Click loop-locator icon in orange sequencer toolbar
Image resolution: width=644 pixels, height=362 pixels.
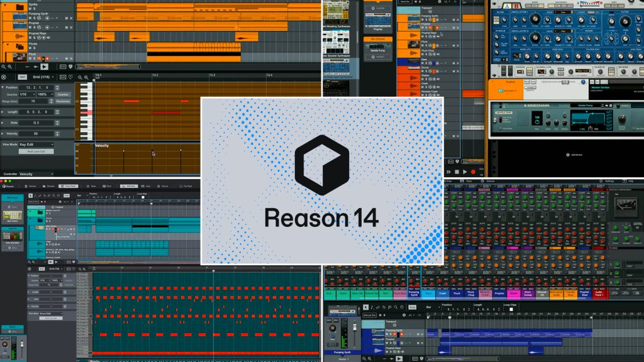coord(63,67)
